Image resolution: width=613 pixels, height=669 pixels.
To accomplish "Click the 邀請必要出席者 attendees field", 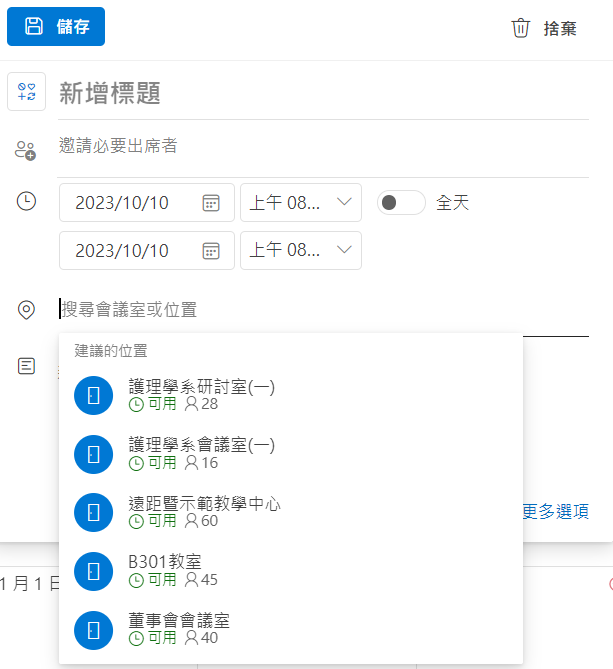I will [x=320, y=147].
